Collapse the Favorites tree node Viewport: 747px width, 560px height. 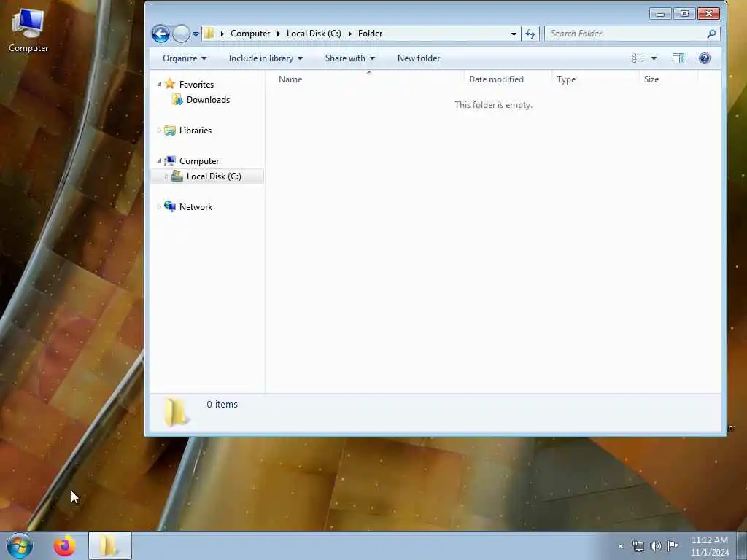(159, 85)
